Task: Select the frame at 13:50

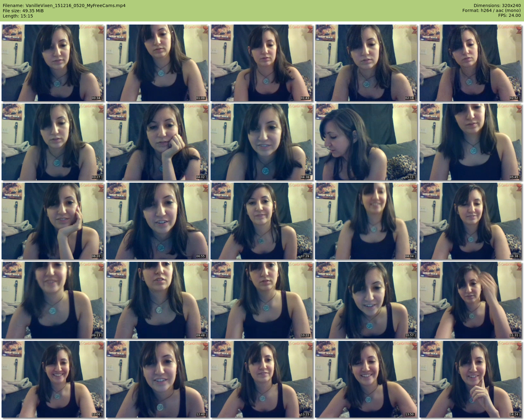Action: [x=366, y=379]
